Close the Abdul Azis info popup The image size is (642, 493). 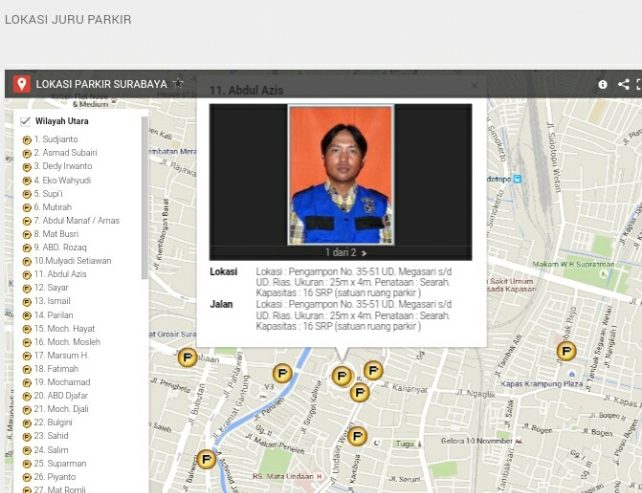point(475,86)
